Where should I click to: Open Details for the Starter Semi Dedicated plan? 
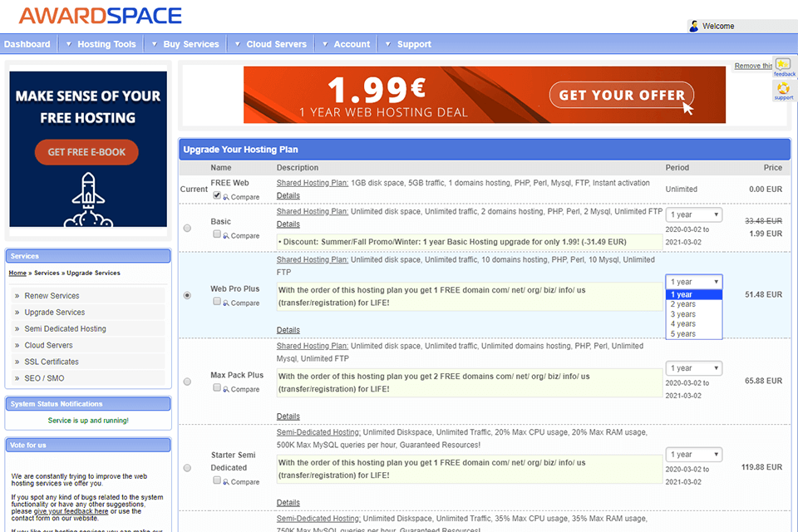click(288, 502)
